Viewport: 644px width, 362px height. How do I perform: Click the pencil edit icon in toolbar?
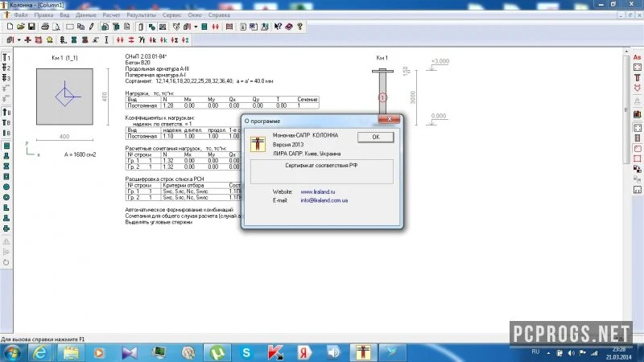(91, 27)
